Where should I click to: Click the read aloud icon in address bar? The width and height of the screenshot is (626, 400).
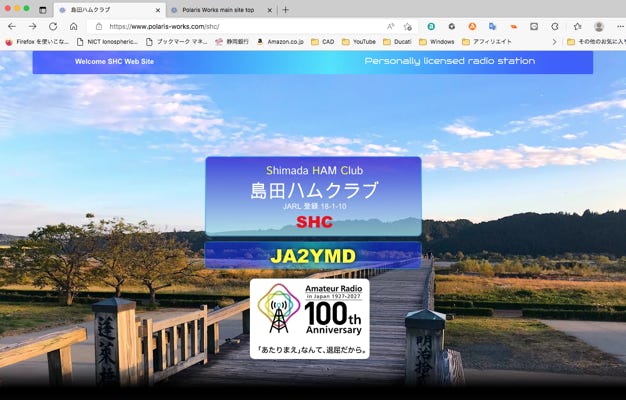390,26
